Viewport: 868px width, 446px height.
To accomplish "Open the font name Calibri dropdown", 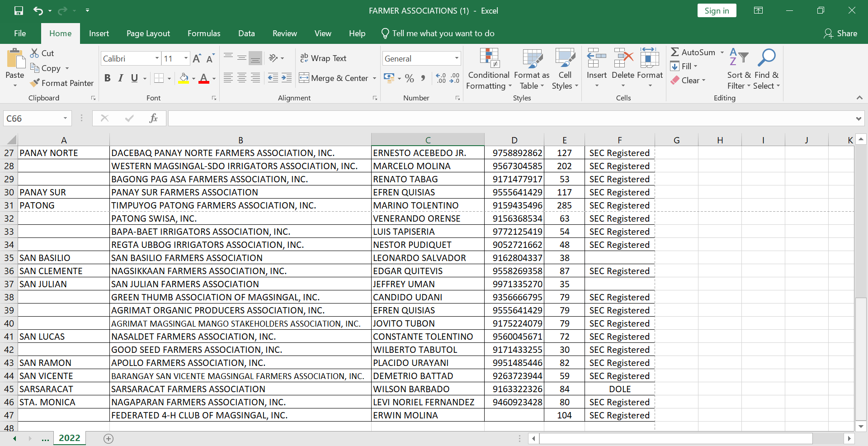I will point(157,58).
